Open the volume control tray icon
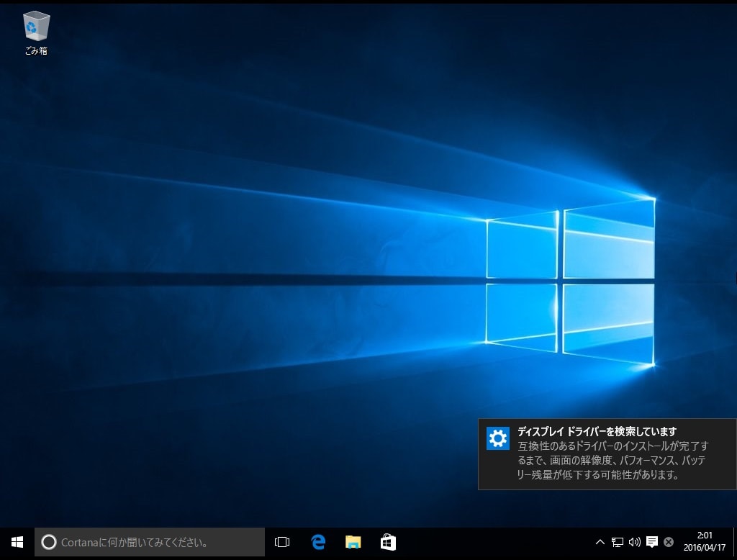This screenshot has height=560, width=737. (635, 542)
